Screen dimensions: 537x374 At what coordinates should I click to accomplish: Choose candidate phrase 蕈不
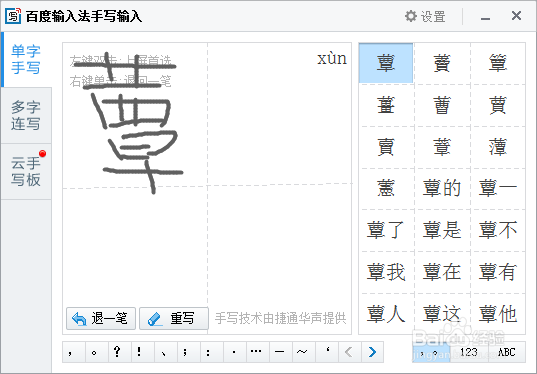[x=498, y=230]
